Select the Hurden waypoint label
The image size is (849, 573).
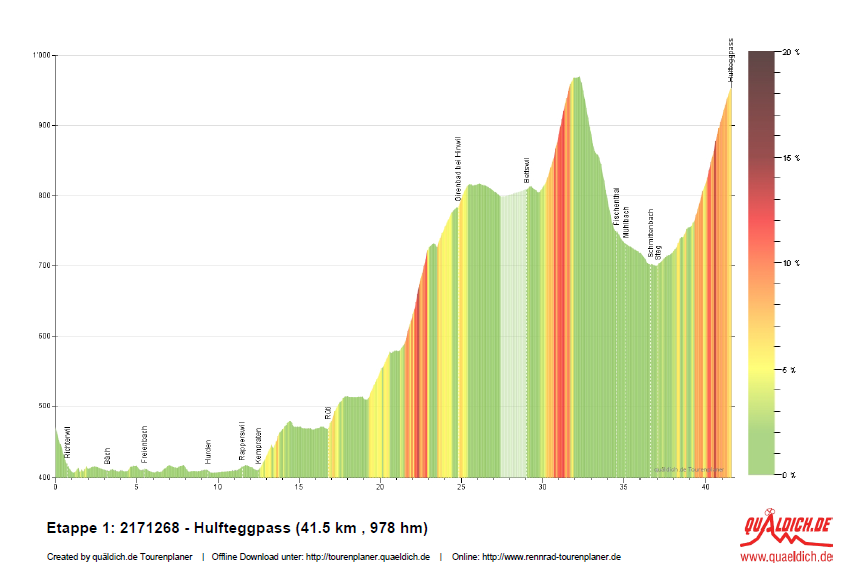point(208,449)
